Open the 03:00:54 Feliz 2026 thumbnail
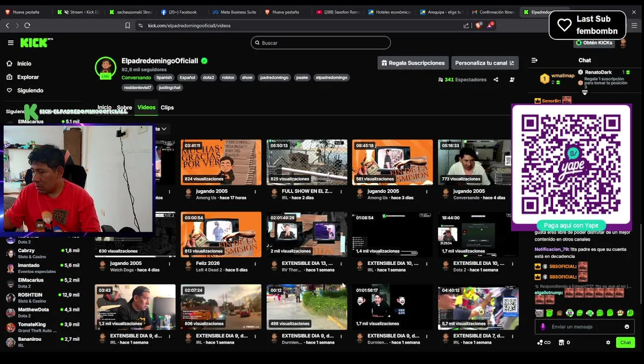644x364 pixels. tap(221, 235)
